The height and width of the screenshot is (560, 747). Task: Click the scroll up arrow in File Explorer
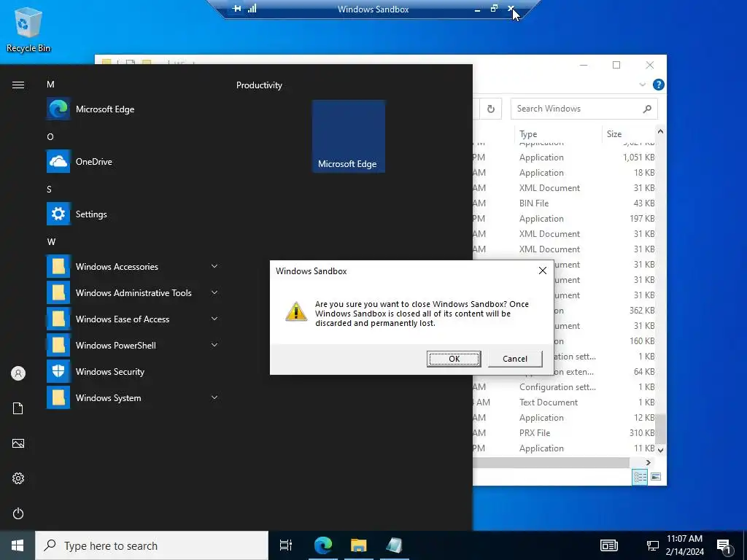(x=660, y=131)
